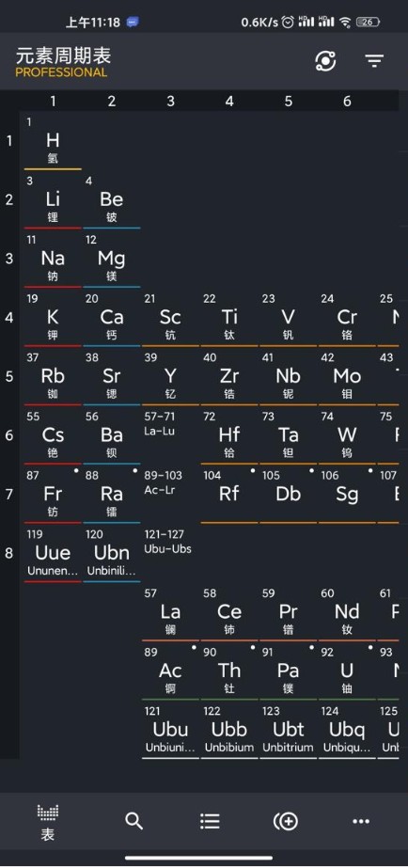Expand the Ac-Lr actinide series cell
The height and width of the screenshot is (868, 408).
pyautogui.click(x=170, y=495)
